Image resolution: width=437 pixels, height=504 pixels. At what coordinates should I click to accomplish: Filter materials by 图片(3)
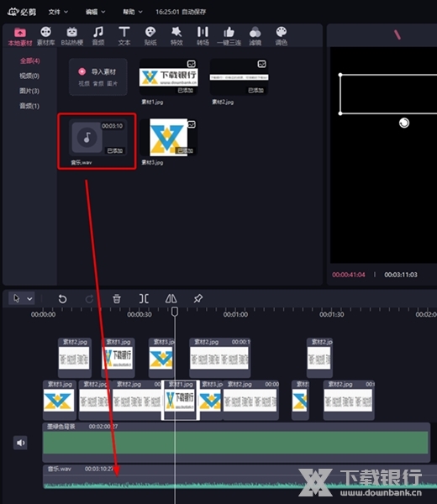click(x=29, y=91)
